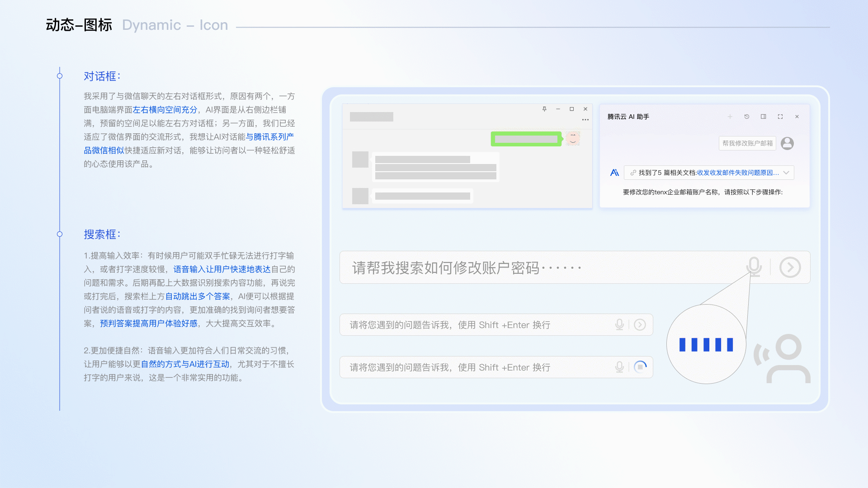The width and height of the screenshot is (868, 488).
Task: Click the user avatar in AI assistant
Action: coord(787,143)
